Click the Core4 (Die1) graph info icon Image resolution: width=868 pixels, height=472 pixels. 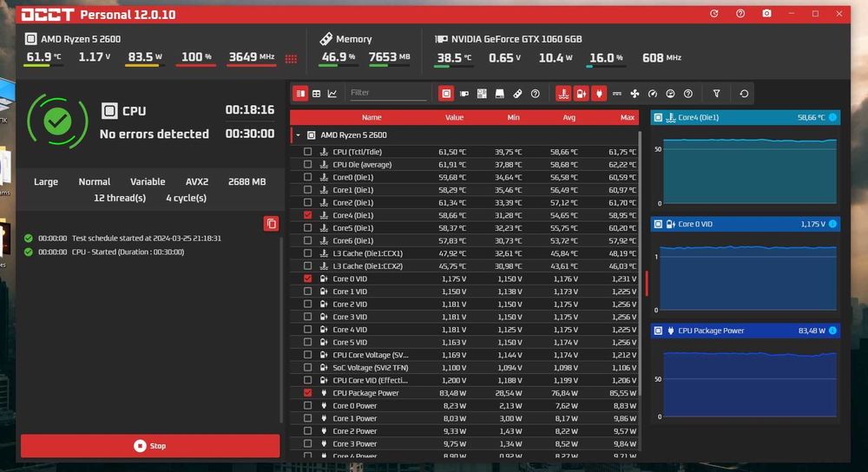coord(832,117)
